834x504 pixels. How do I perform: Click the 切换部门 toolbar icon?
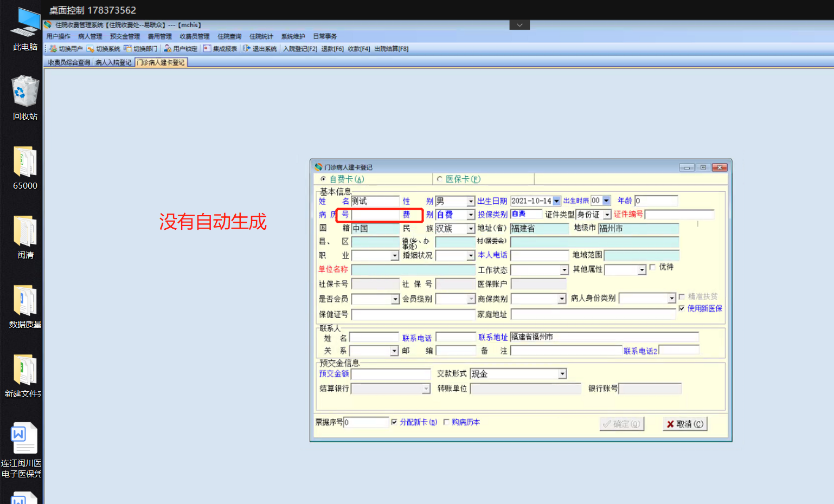click(x=128, y=49)
